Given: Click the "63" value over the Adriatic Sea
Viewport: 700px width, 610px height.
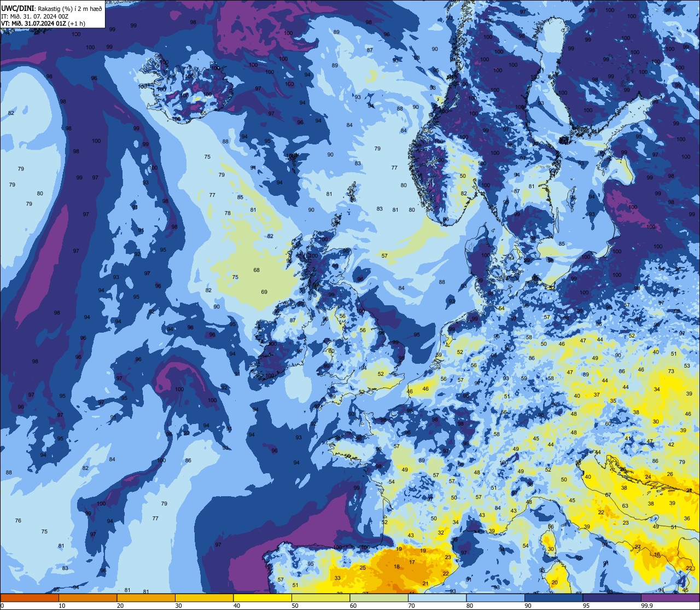Looking at the screenshot, I should 625,506.
